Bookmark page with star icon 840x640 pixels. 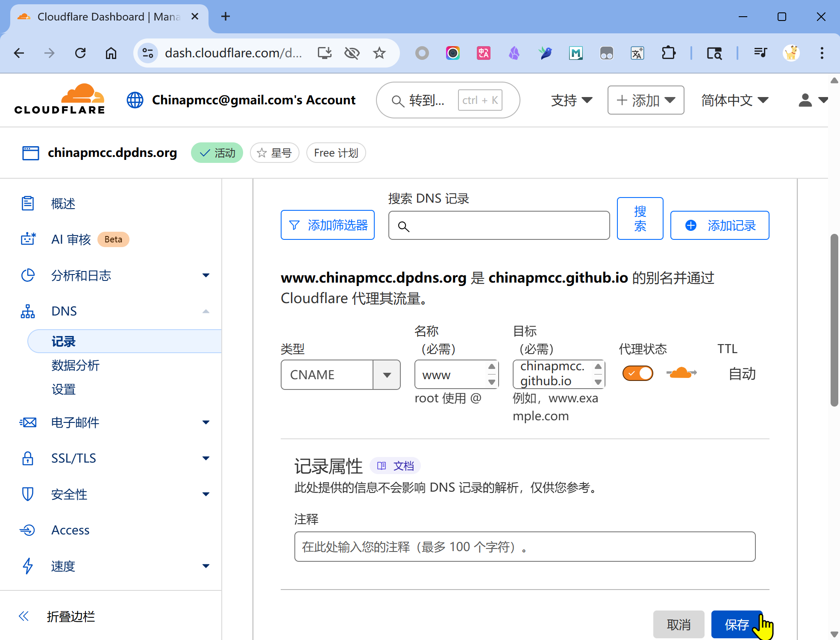click(x=379, y=53)
